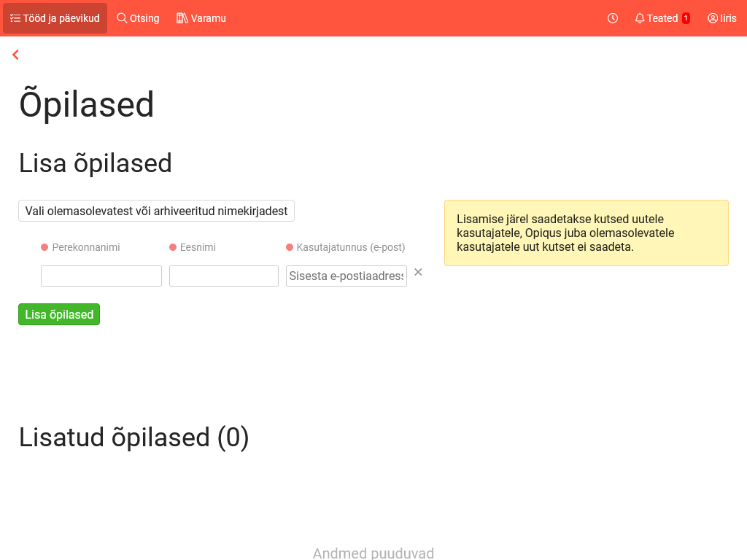Focus the Perekonnanimi text field
747x560 pixels.
101,276
